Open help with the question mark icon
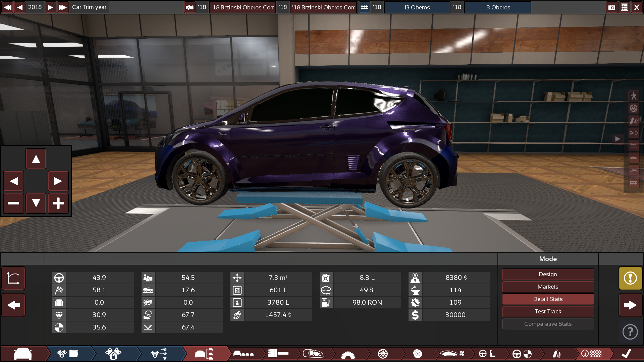This screenshot has width=644, height=362. [630, 332]
